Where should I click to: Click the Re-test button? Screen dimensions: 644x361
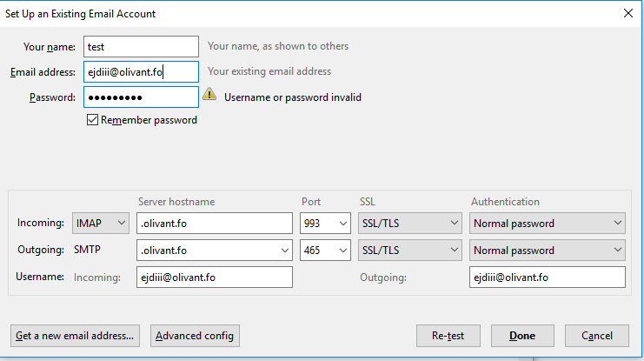click(448, 336)
